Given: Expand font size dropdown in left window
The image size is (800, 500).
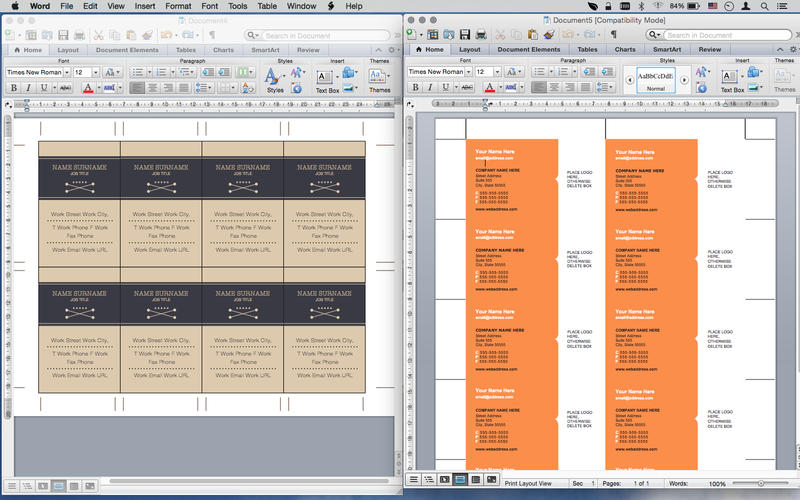Looking at the screenshot, I should (x=94, y=72).
